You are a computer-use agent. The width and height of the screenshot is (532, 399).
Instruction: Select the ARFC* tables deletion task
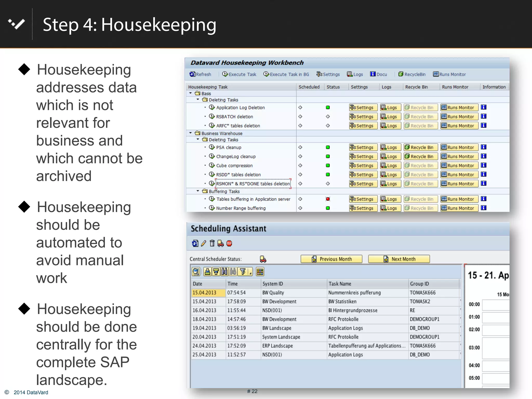coord(238,126)
